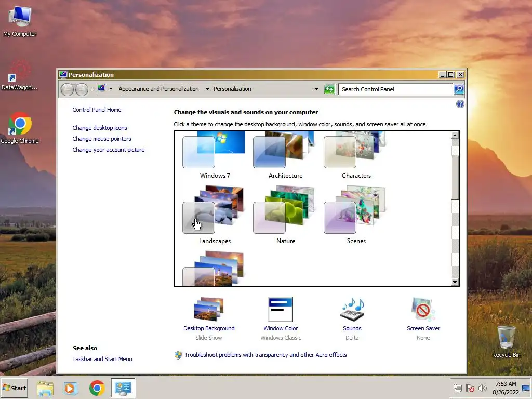
Task: Click the Control Panel icon in address bar
Action: (101, 88)
